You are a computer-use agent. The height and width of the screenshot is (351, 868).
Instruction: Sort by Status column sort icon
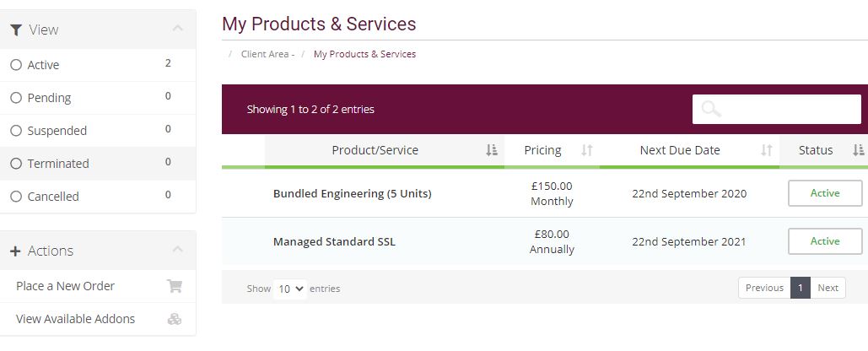(x=858, y=150)
